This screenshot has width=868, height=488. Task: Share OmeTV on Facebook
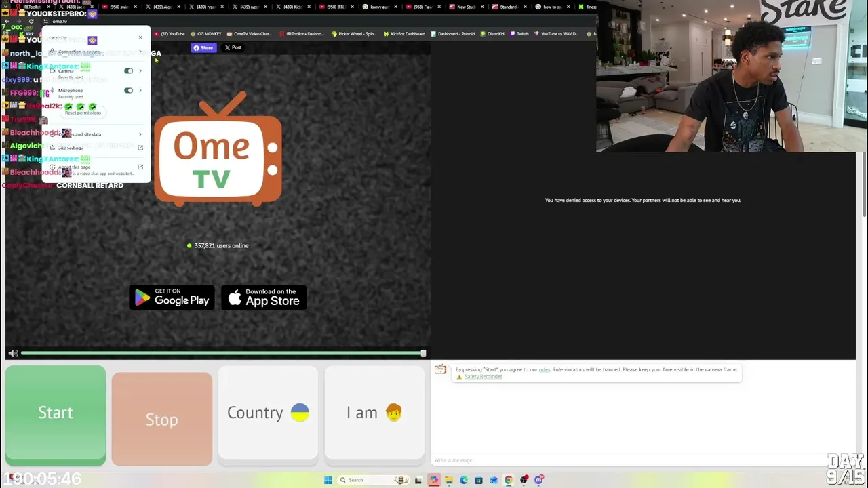coord(203,47)
